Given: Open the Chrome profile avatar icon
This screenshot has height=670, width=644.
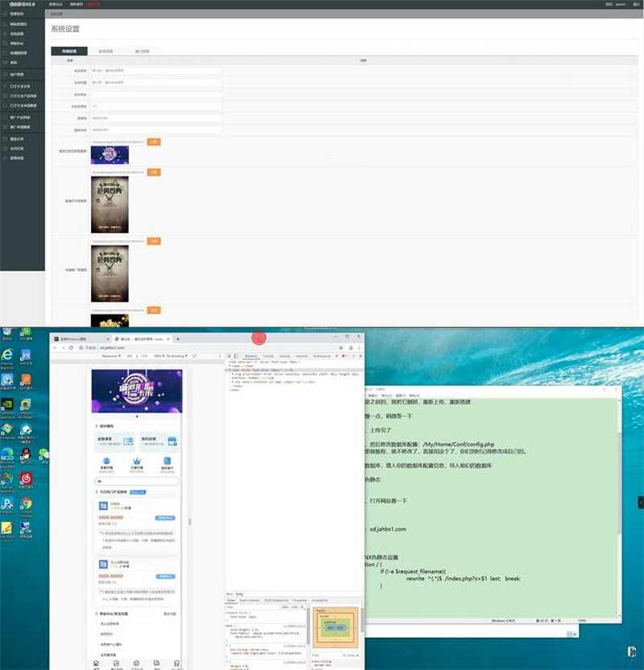Looking at the screenshot, I should [x=351, y=348].
